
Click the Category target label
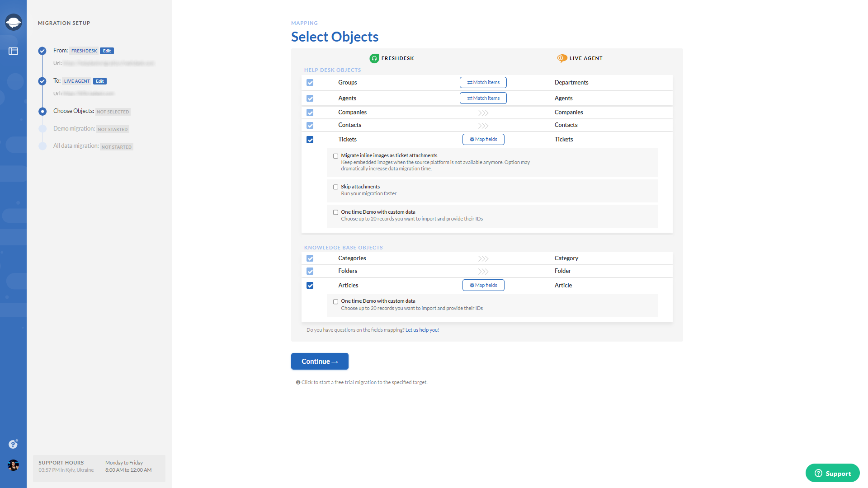click(566, 258)
